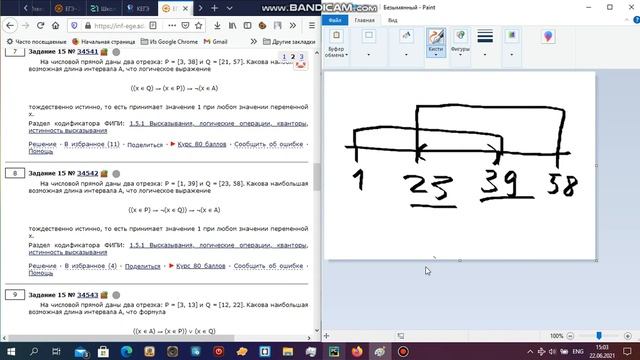
Task: Click the Firefox address bar URL
Action: click(x=119, y=26)
